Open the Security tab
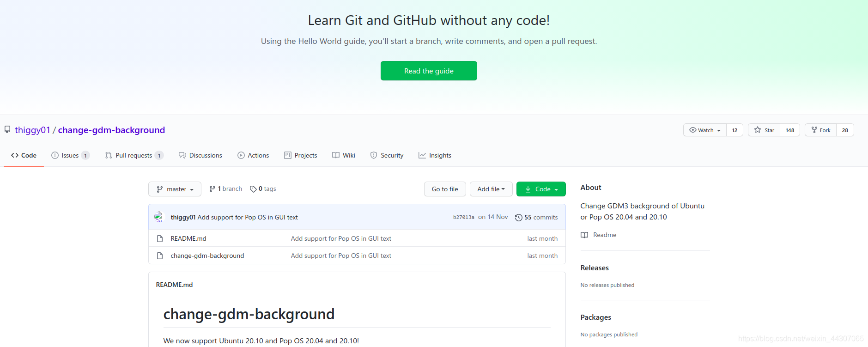Viewport: 868px width, 347px height. [x=387, y=155]
